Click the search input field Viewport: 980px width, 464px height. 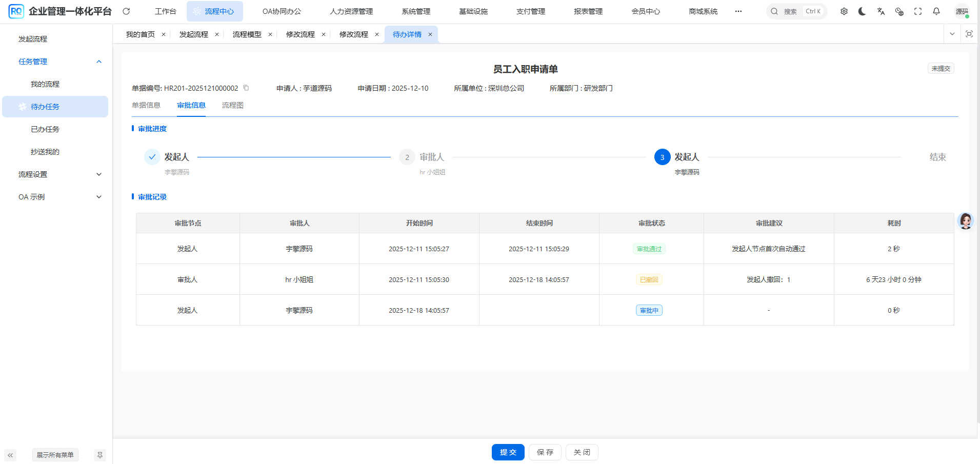click(795, 11)
